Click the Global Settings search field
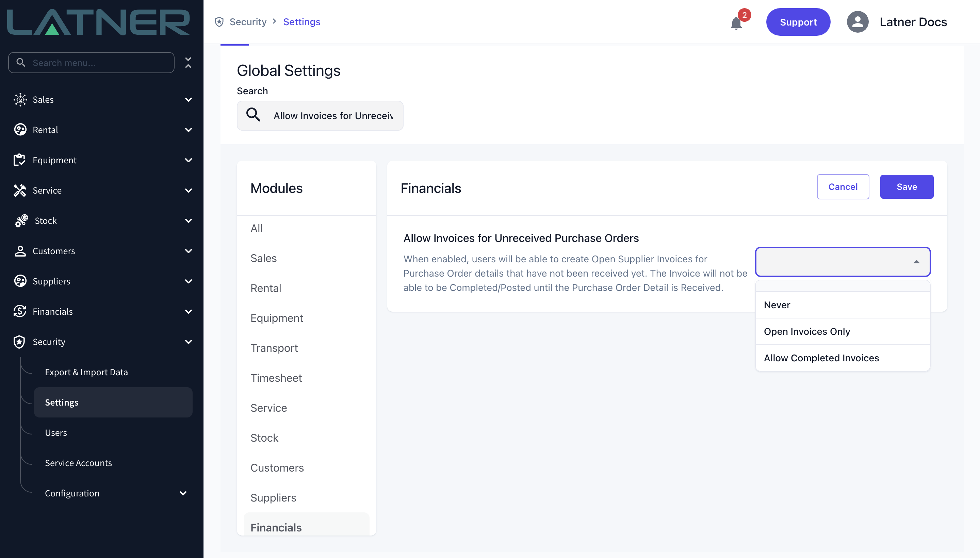 320,116
